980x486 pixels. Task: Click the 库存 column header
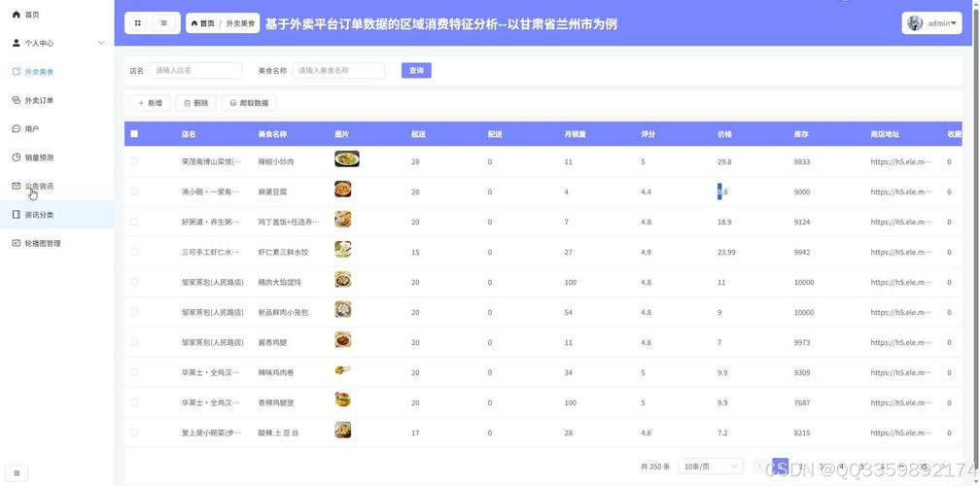click(x=801, y=134)
